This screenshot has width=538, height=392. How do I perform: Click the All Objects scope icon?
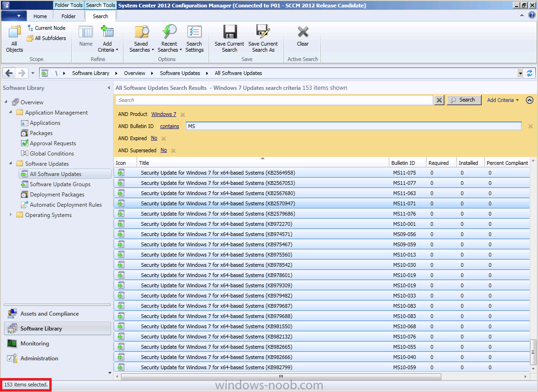click(x=14, y=39)
